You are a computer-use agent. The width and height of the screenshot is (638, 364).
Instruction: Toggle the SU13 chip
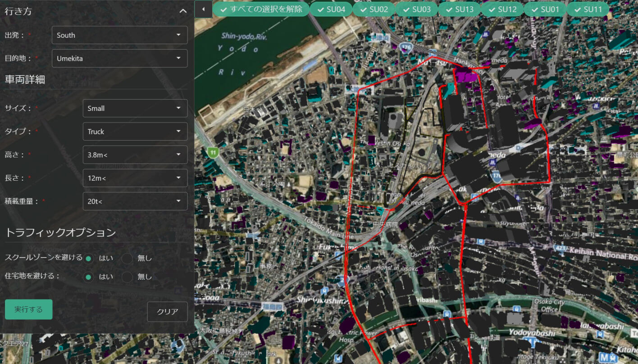[x=460, y=9]
